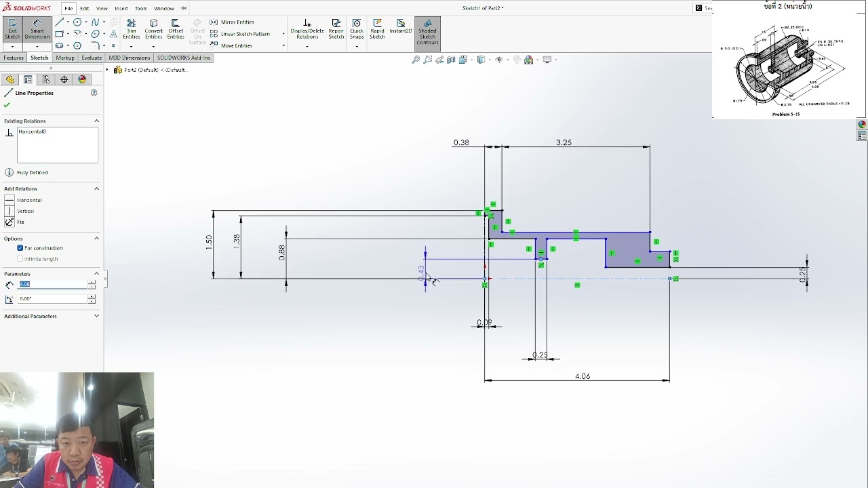Click the Repair Sketch tool

point(336,29)
